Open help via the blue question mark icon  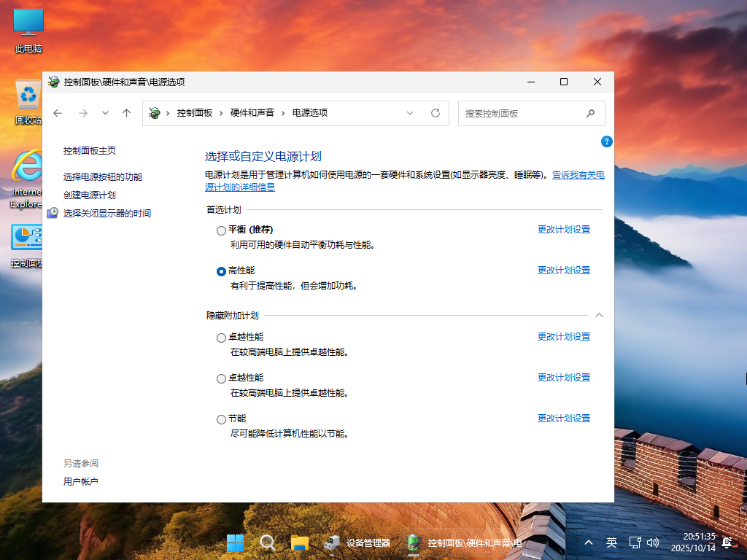[x=606, y=141]
